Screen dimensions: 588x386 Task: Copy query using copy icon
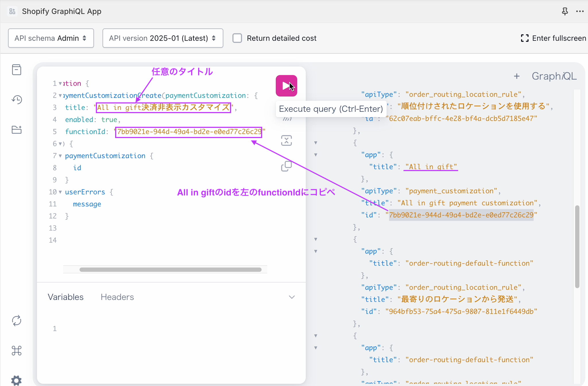286,166
